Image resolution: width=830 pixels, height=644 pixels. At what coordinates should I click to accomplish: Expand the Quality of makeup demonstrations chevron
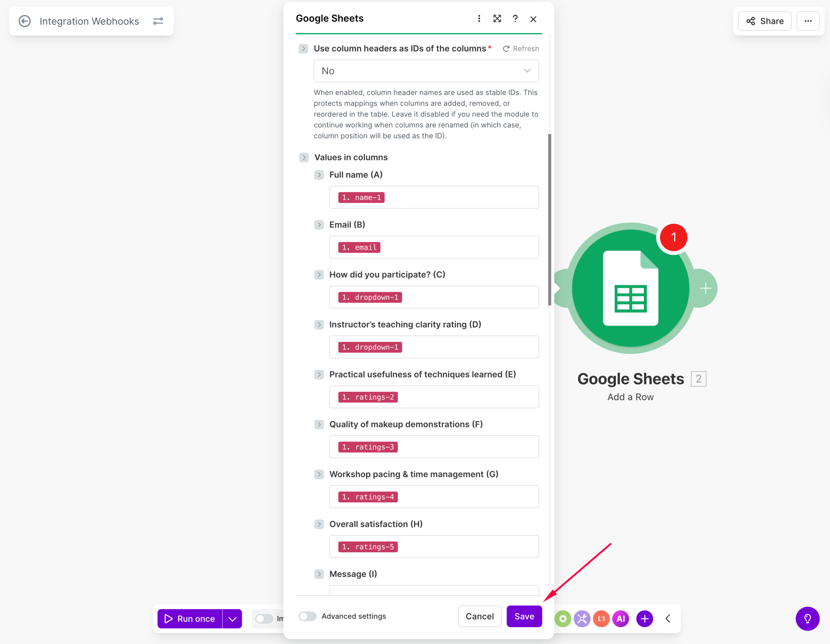pyautogui.click(x=319, y=424)
